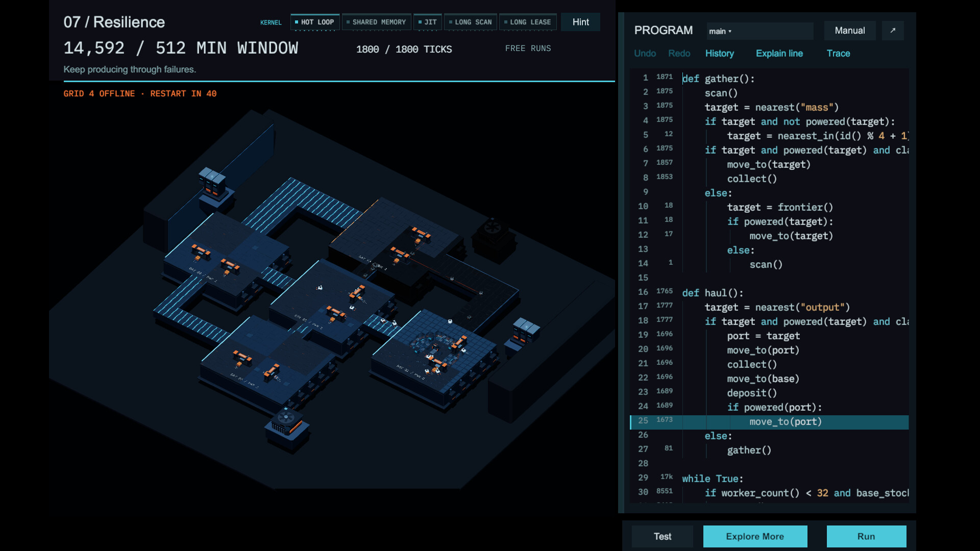
Task: Click the Test button
Action: [x=663, y=536]
